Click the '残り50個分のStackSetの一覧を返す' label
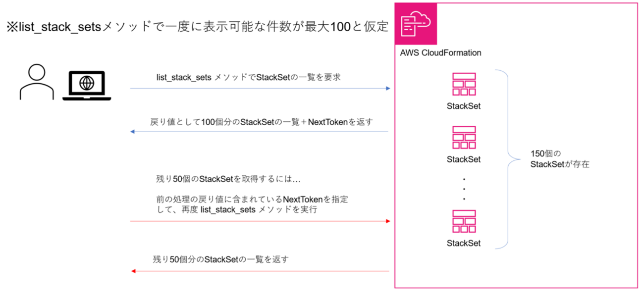This screenshot has width=644, height=301. pyautogui.click(x=221, y=259)
